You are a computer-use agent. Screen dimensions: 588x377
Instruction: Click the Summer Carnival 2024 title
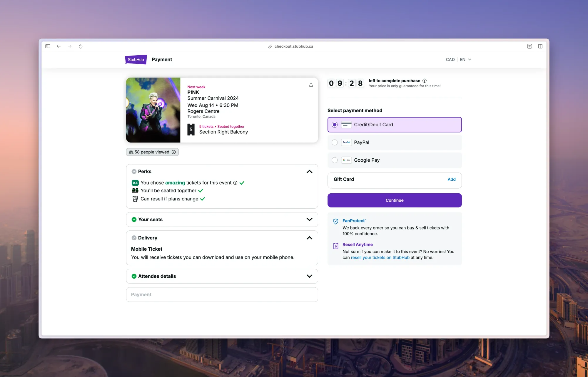pos(213,98)
